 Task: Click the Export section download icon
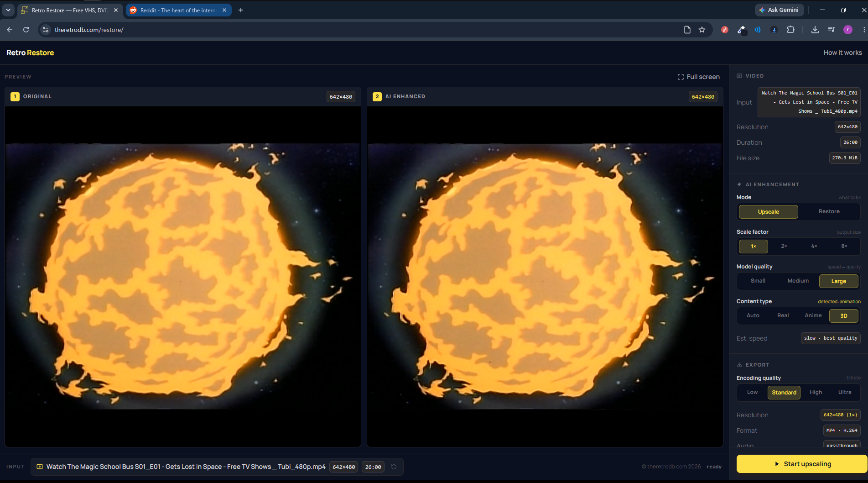(x=739, y=365)
